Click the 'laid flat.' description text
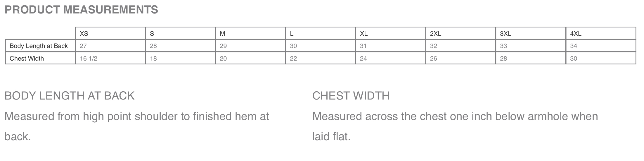This screenshot has height=161, width=644. pyautogui.click(x=331, y=137)
